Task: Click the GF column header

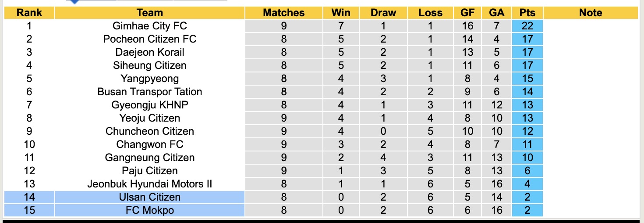Action: [x=467, y=13]
